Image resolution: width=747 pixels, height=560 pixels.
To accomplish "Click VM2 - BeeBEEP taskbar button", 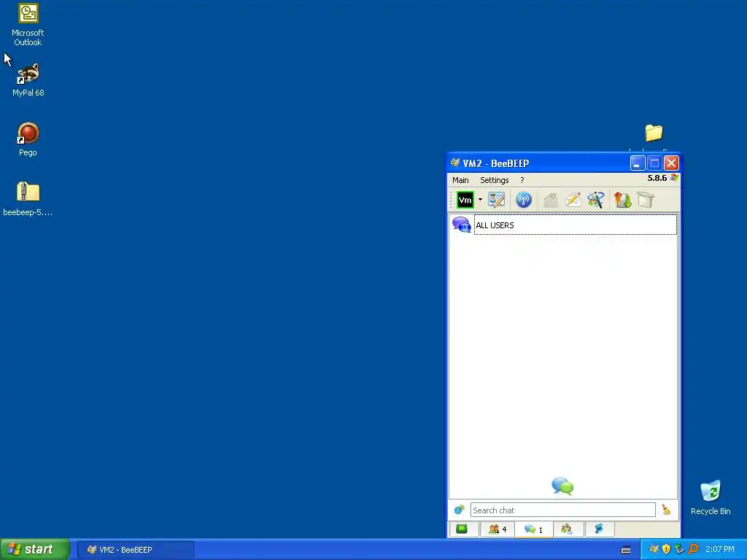I will [136, 550].
